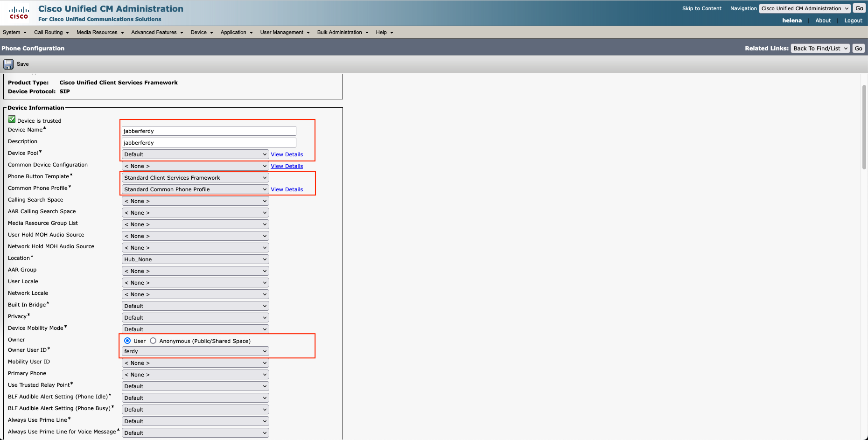This screenshot has width=868, height=440.
Task: Click View Details next to Device Pool
Action: tap(287, 154)
